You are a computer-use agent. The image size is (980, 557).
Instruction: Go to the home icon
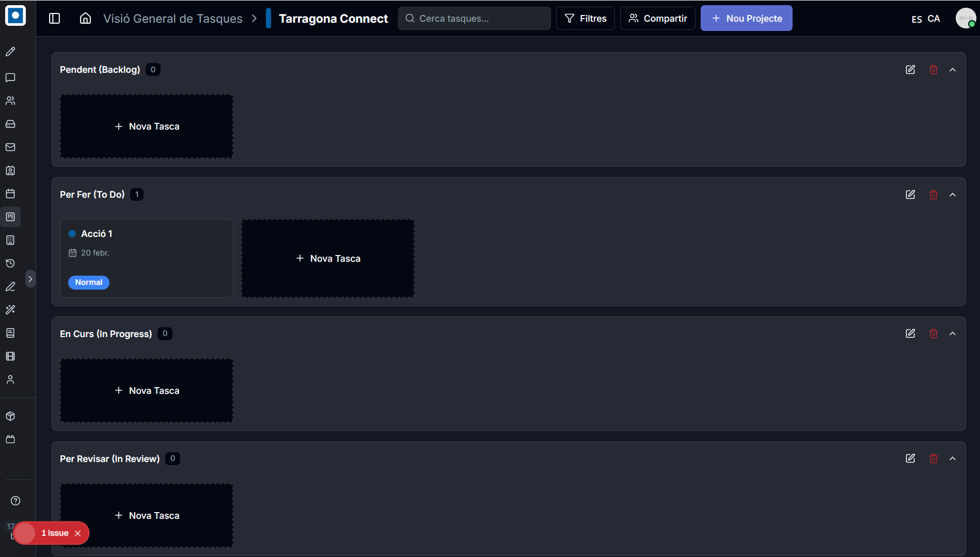85,19
